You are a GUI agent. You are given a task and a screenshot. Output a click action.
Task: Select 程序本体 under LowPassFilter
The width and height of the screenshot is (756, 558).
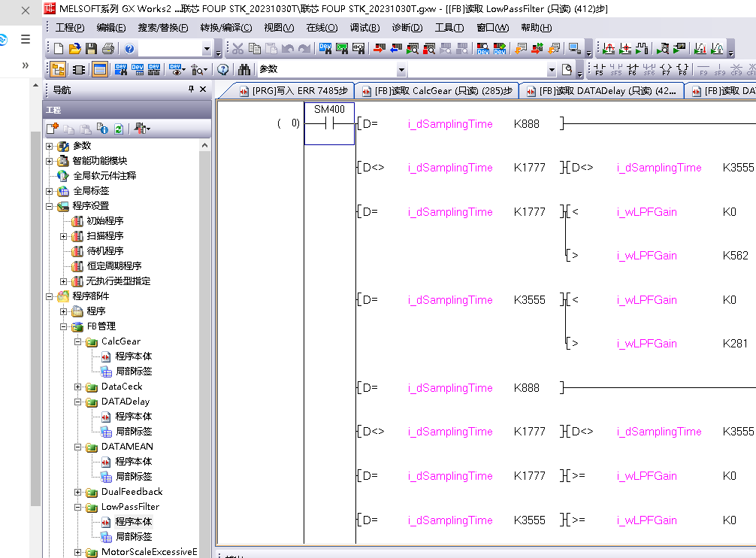(x=133, y=522)
